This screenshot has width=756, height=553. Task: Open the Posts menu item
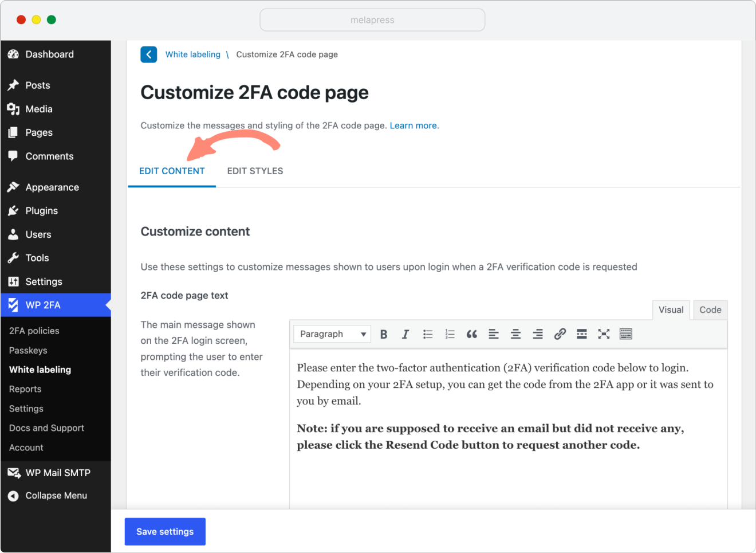(56, 85)
